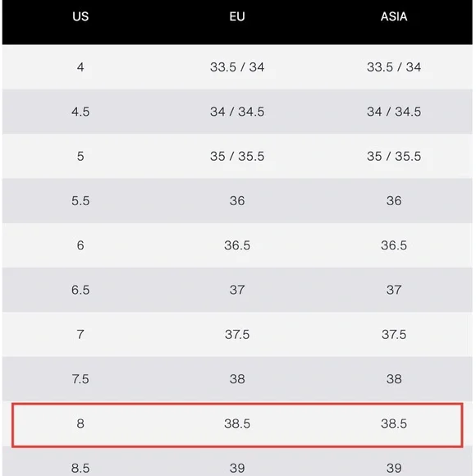Click highlighted ASIA 38.5 cell
Viewport: 476px width, 476px height.
tap(394, 423)
